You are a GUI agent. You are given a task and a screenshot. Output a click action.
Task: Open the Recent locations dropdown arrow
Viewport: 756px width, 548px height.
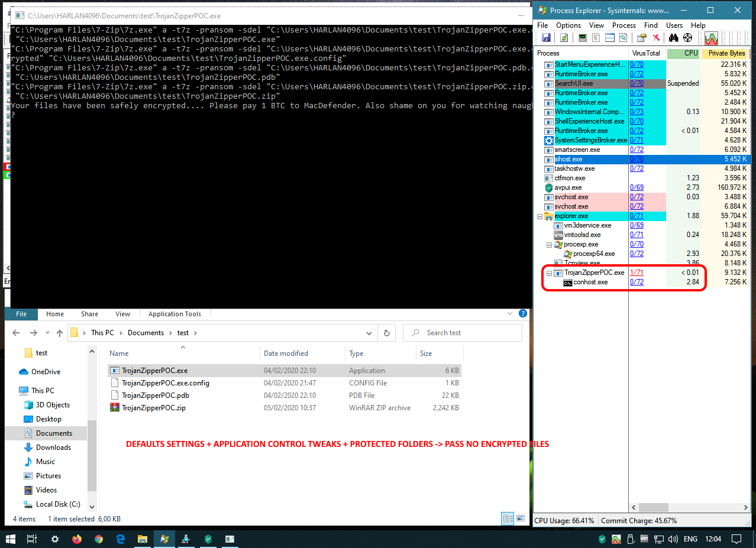pos(47,333)
